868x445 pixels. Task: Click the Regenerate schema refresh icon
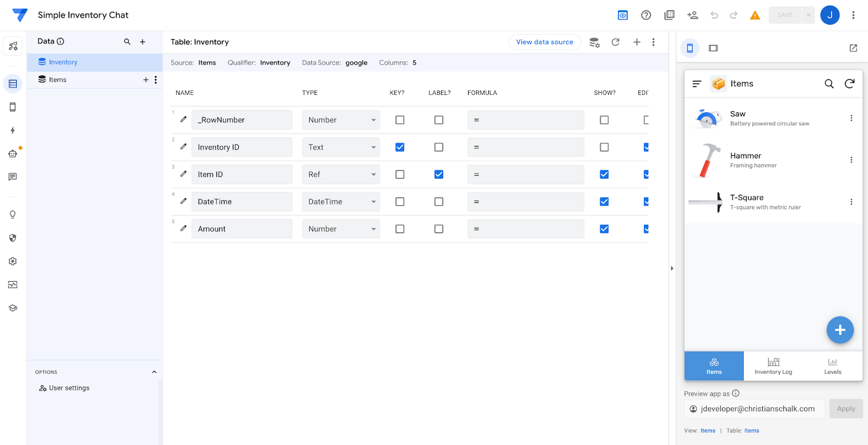[x=615, y=42]
